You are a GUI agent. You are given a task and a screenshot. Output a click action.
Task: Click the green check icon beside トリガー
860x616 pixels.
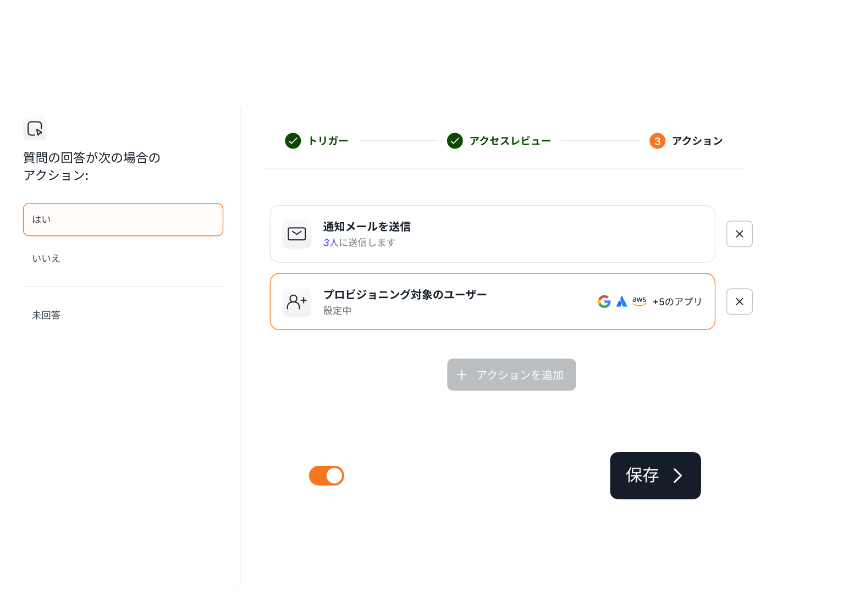[293, 141]
